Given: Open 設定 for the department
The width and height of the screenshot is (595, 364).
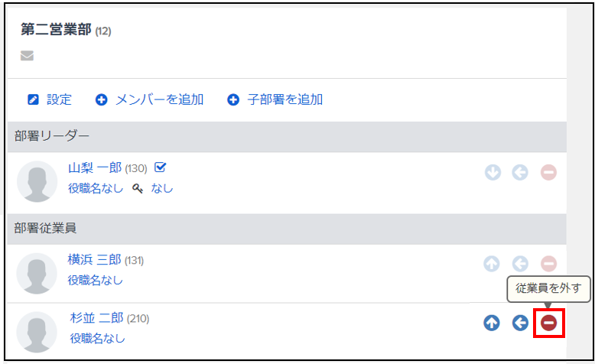Looking at the screenshot, I should click(50, 100).
